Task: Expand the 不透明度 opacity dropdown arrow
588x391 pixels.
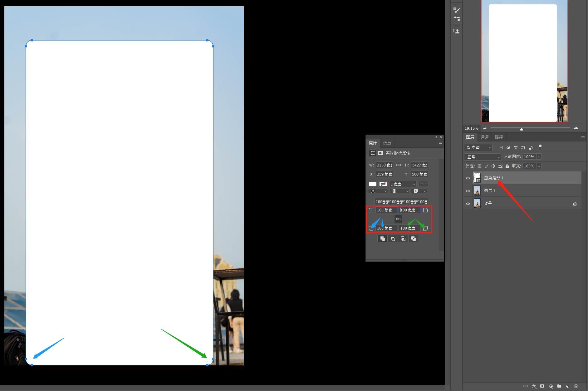Action: [539, 157]
